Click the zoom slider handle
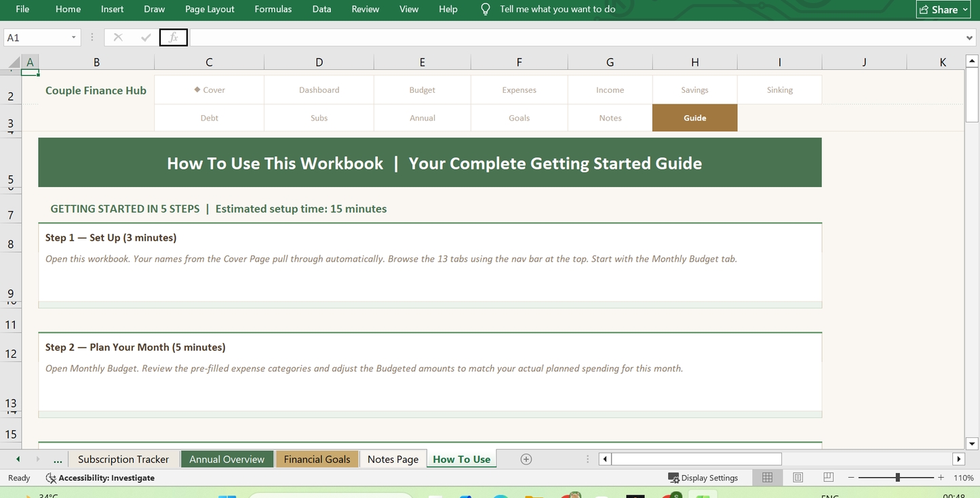The width and height of the screenshot is (980, 498). (898, 478)
